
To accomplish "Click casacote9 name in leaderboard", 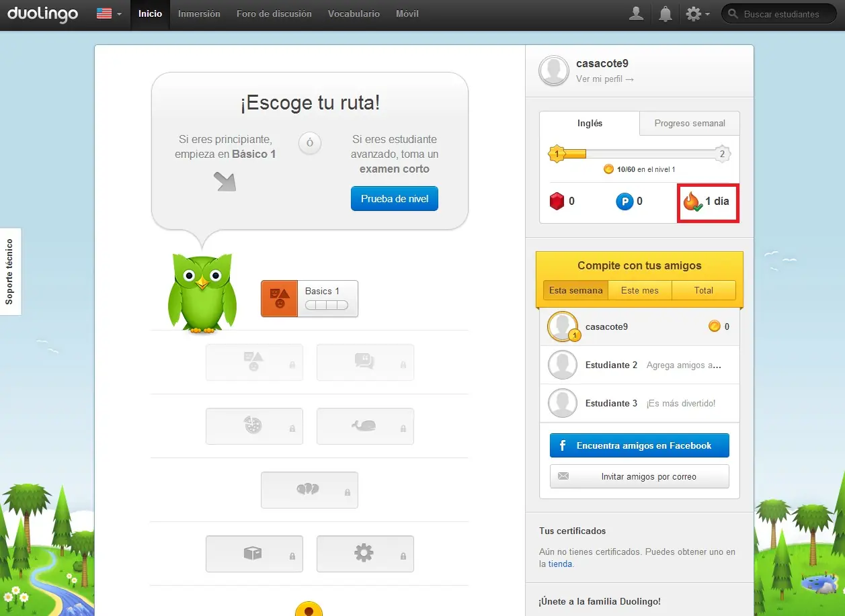I will point(606,326).
